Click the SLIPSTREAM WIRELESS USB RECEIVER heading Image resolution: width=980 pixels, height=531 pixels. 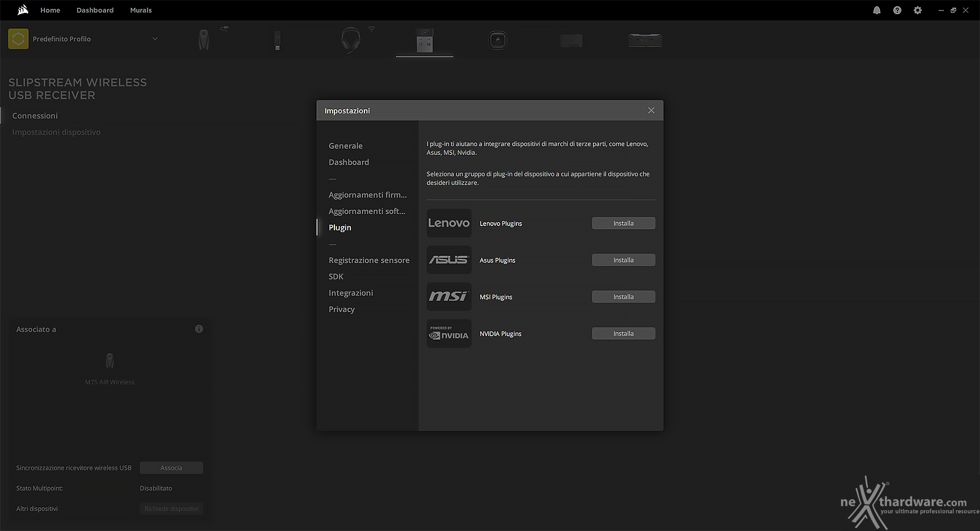point(77,89)
